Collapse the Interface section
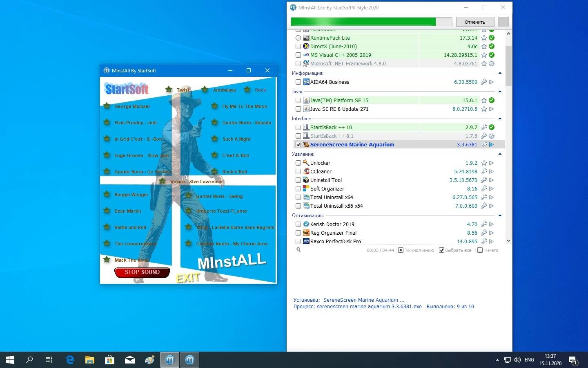The width and height of the screenshot is (588, 368). 500,119
